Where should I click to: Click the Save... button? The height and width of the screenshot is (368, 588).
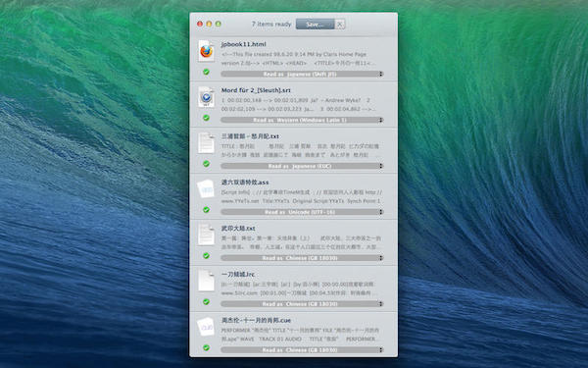[315, 24]
